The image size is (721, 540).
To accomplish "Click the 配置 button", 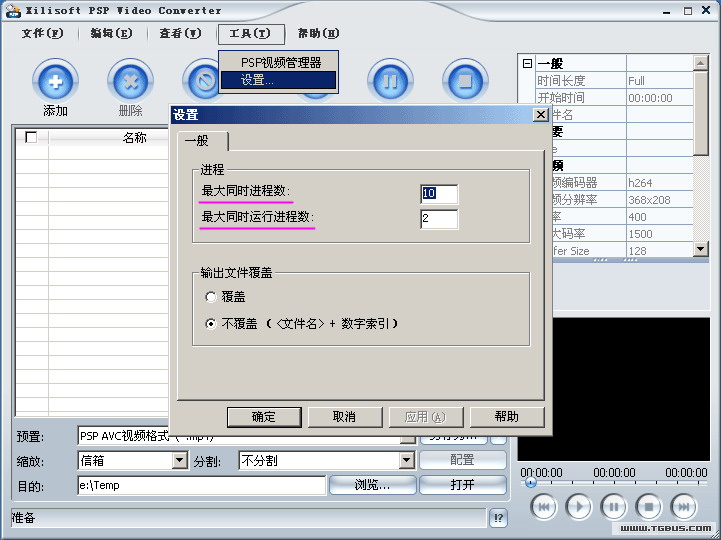I will coord(463,460).
